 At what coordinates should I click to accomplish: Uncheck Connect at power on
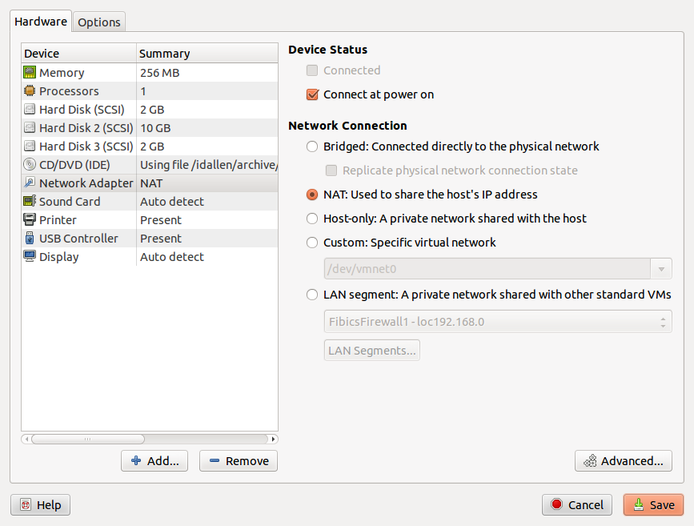click(x=312, y=94)
